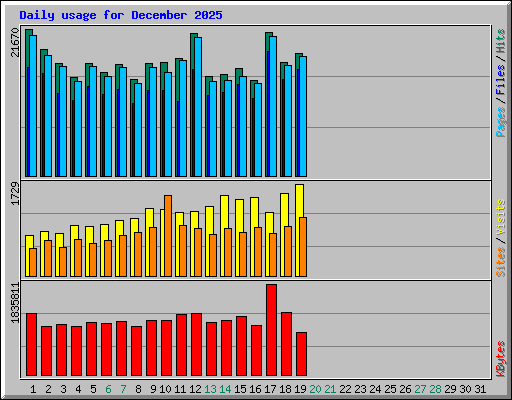Click green weekend day '6' label

[108, 389]
